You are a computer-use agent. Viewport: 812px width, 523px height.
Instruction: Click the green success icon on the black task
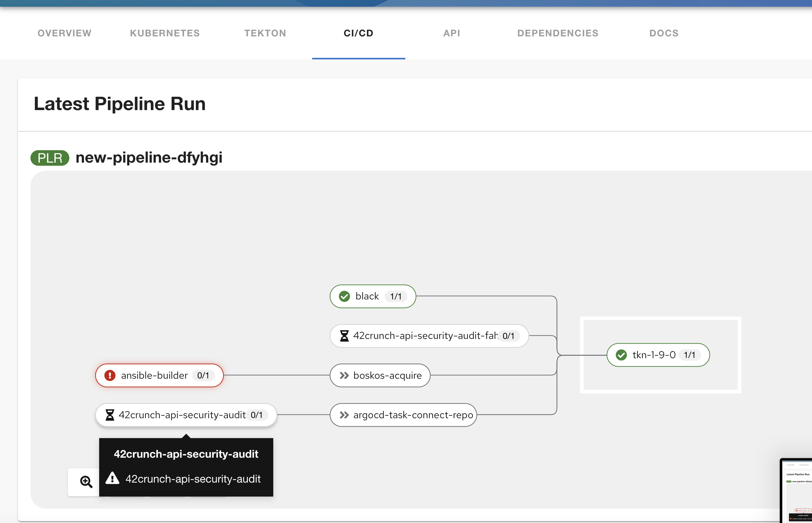[344, 296]
